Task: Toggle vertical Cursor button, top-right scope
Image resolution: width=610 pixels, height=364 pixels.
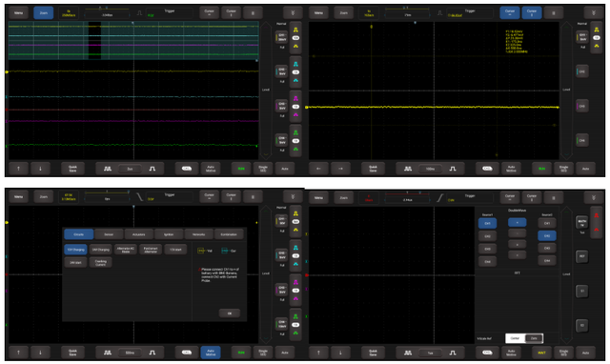Action: click(532, 12)
